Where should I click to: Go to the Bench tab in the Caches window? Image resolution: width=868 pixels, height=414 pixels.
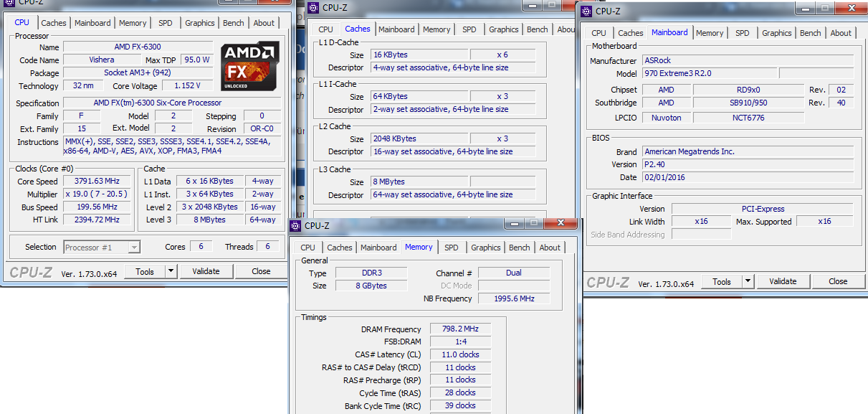coord(538,29)
